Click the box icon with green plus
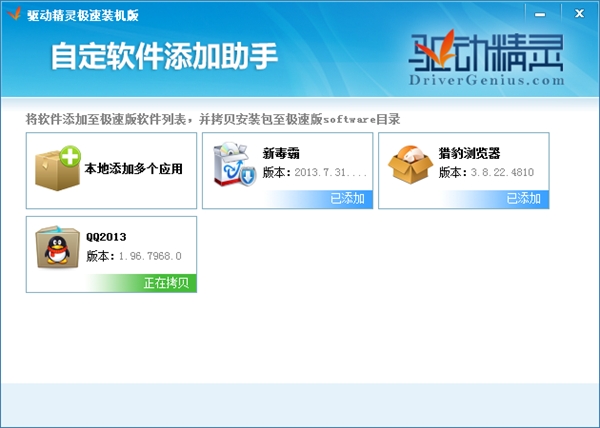The width and height of the screenshot is (600, 428). [58, 168]
